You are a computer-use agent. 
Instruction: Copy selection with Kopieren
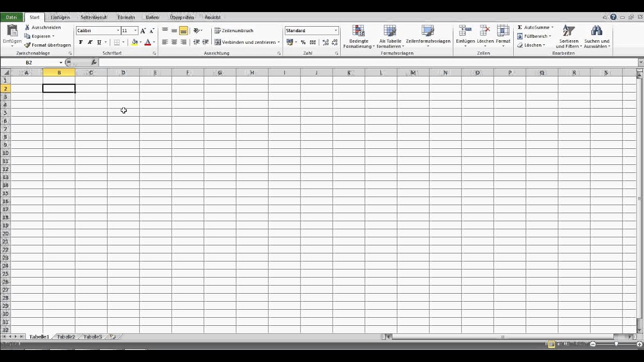(39, 36)
